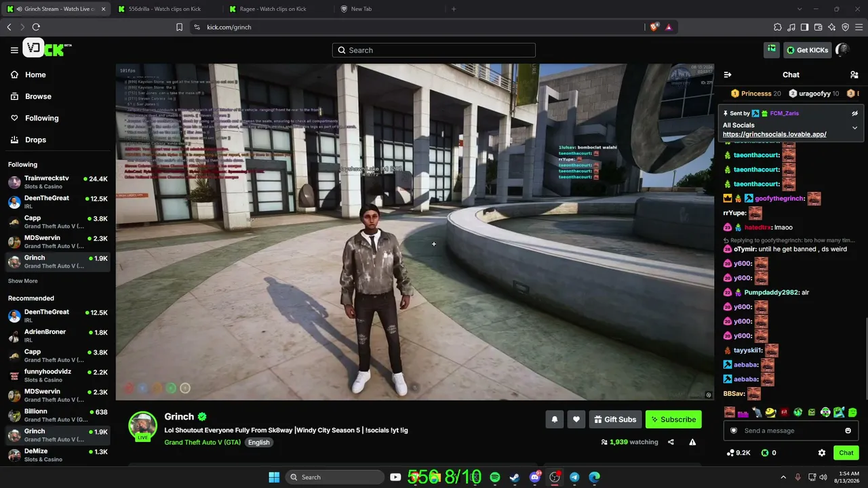
Task: Open chat identity shield badge icon
Action: tap(733, 430)
